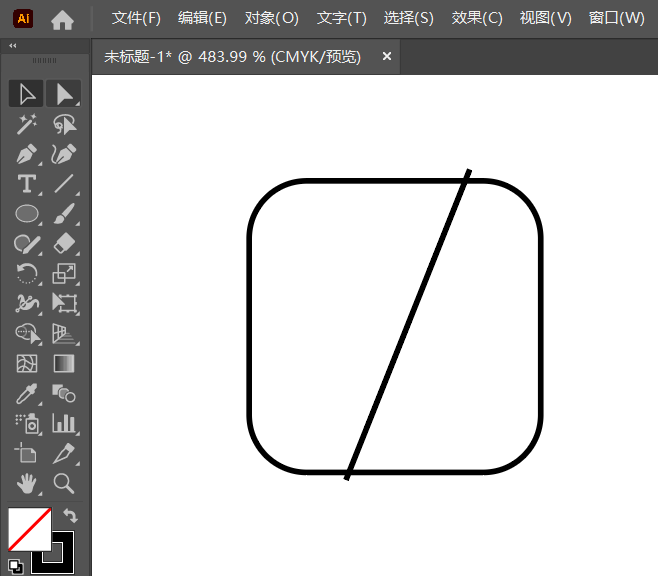Click the diagonal line on the canvas

pos(408,325)
